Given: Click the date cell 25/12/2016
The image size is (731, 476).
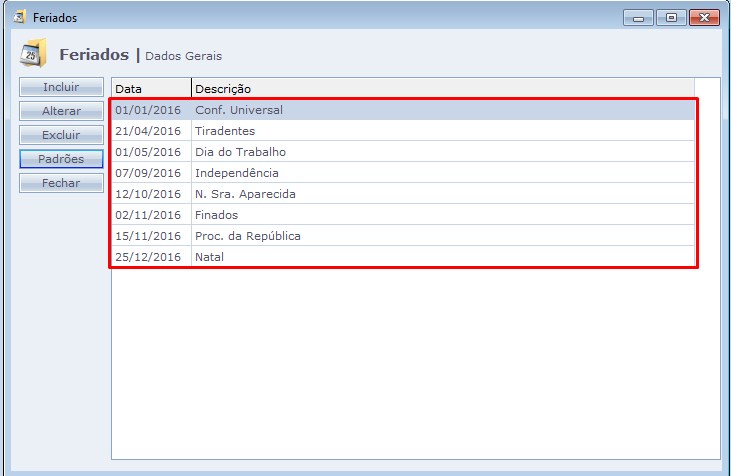Looking at the screenshot, I should pos(148,257).
